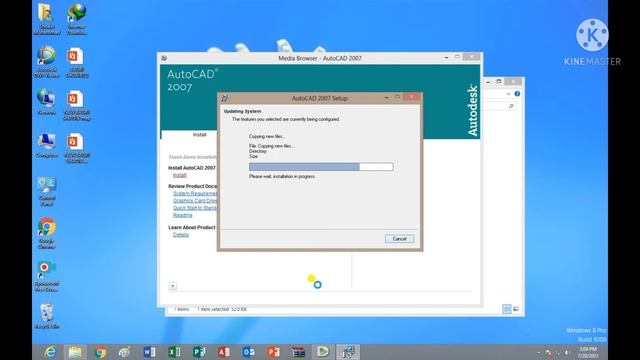
Task: Show hidden system tray icons
Action: click(539, 352)
